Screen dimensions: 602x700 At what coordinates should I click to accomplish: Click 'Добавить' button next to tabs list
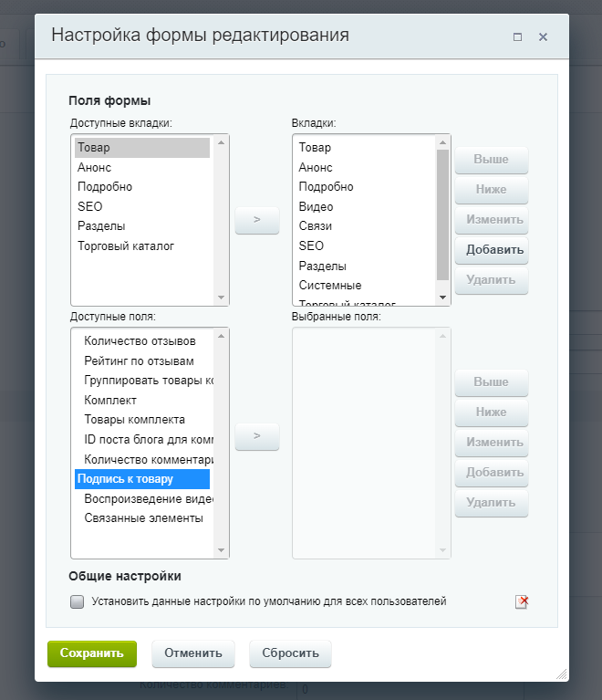click(493, 249)
